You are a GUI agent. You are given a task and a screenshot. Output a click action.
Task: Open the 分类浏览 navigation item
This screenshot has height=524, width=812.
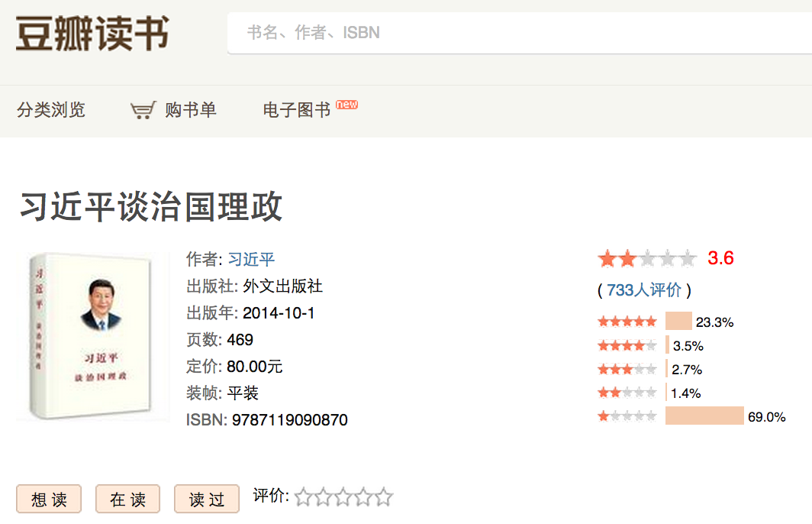point(50,110)
